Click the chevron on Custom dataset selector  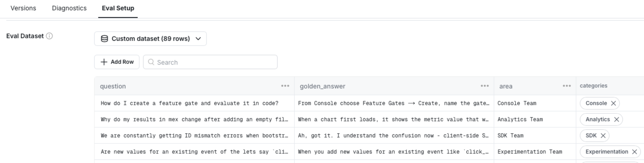[x=198, y=39]
